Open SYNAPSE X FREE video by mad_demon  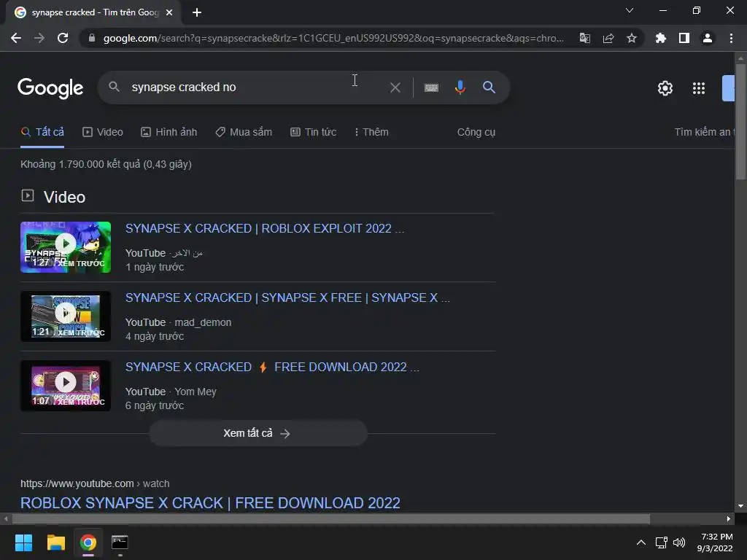pyautogui.click(x=287, y=297)
